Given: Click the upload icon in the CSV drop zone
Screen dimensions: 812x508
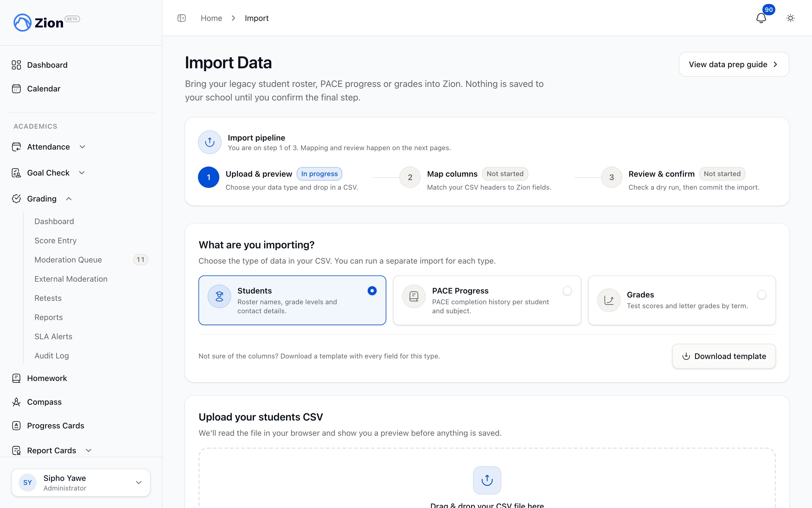Looking at the screenshot, I should [x=487, y=480].
